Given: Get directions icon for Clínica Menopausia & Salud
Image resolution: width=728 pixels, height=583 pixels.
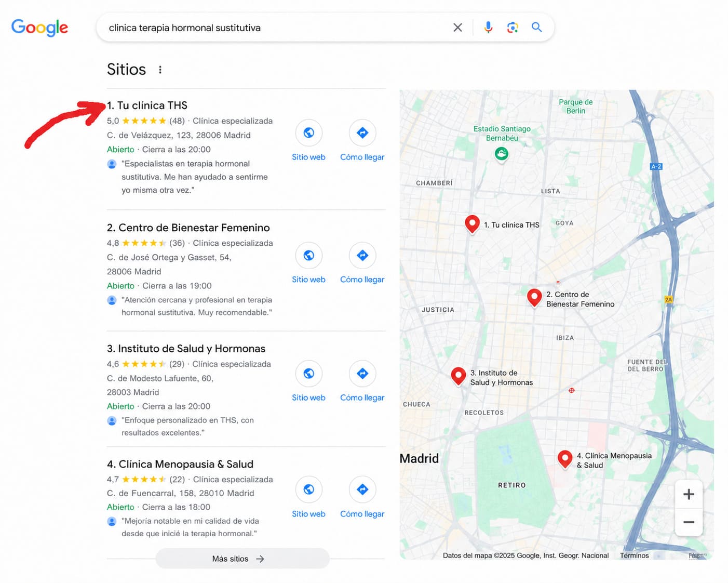Looking at the screenshot, I should tap(362, 489).
